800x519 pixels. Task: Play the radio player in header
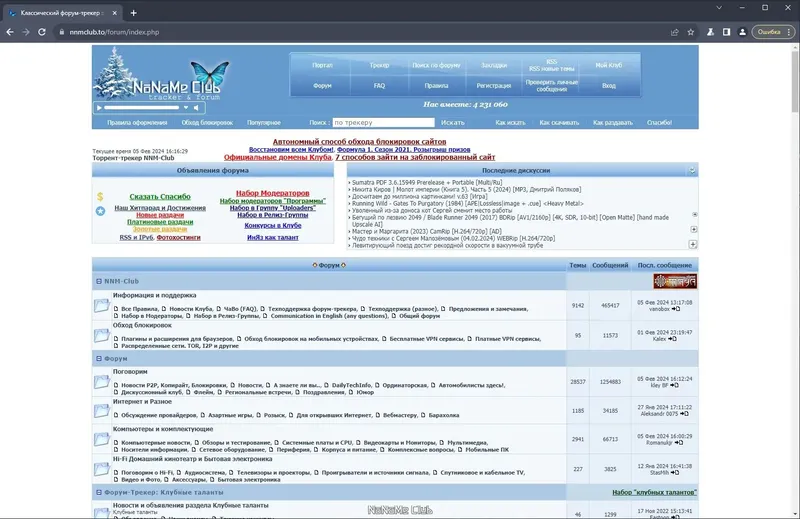tap(99, 108)
